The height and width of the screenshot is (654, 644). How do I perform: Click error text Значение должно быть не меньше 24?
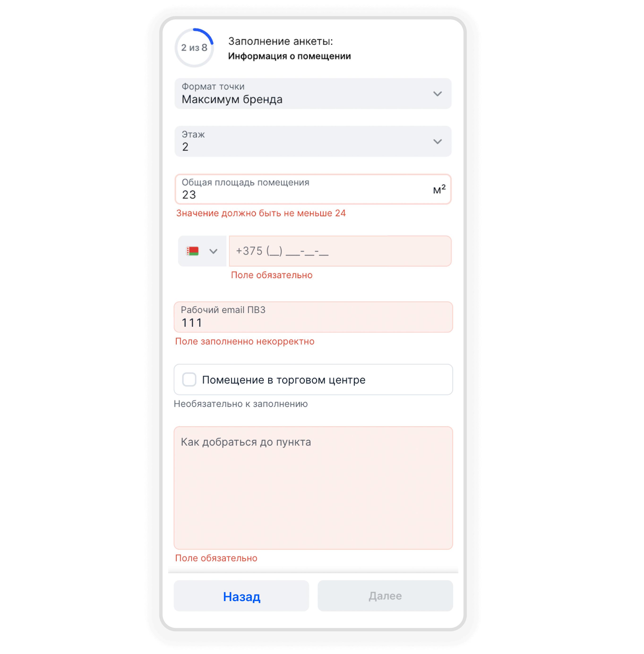pyautogui.click(x=261, y=213)
